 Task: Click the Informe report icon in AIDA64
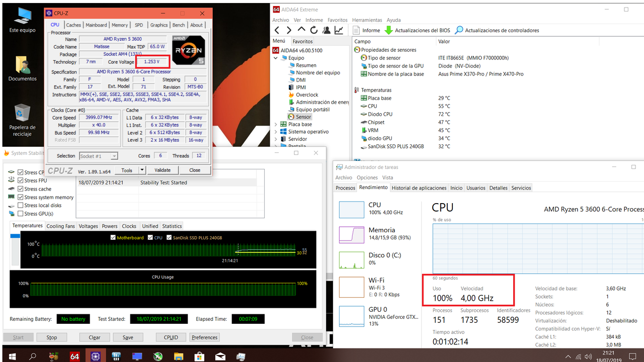point(356,30)
